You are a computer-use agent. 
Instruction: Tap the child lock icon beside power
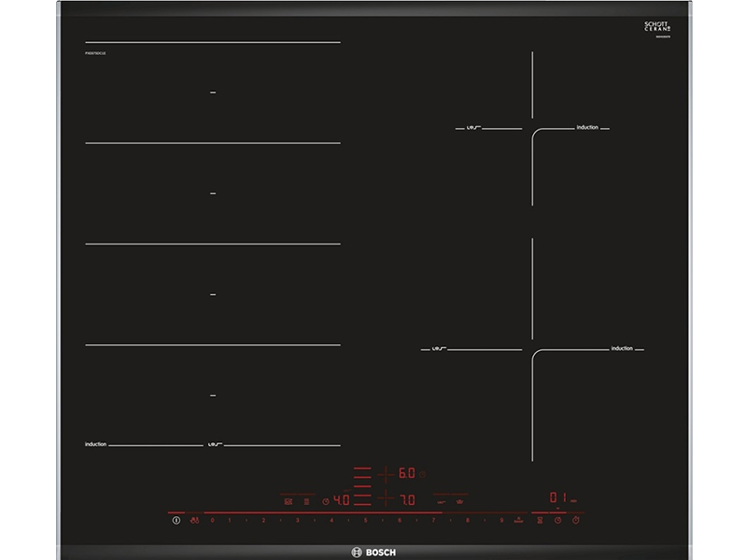pyautogui.click(x=194, y=520)
